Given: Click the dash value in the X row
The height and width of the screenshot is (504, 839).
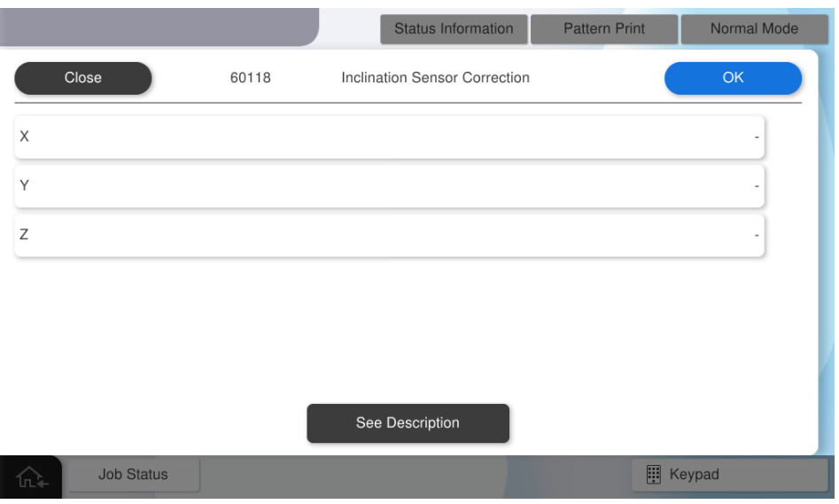Looking at the screenshot, I should click(x=757, y=138).
